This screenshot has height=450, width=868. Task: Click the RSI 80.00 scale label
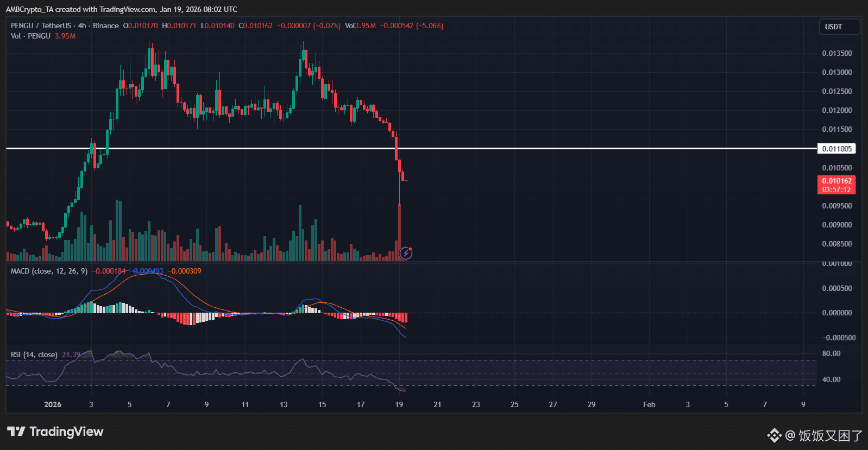coord(831,353)
